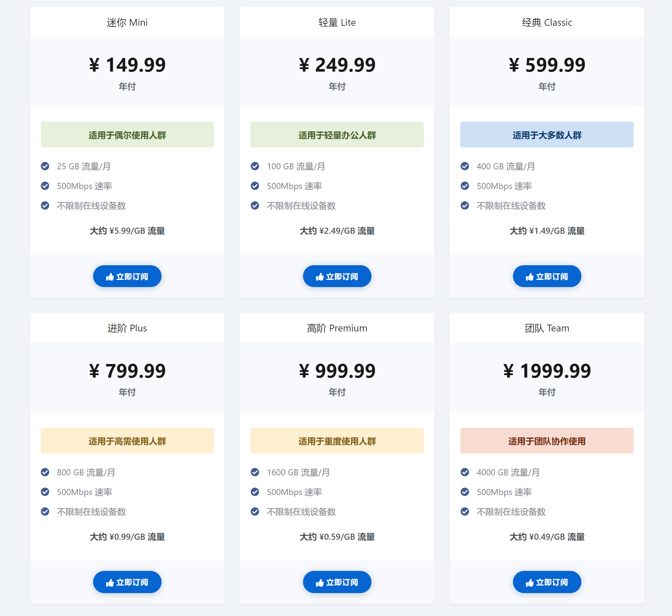Subscribe to the 迷你 Mini plan
672x616 pixels.
(127, 276)
